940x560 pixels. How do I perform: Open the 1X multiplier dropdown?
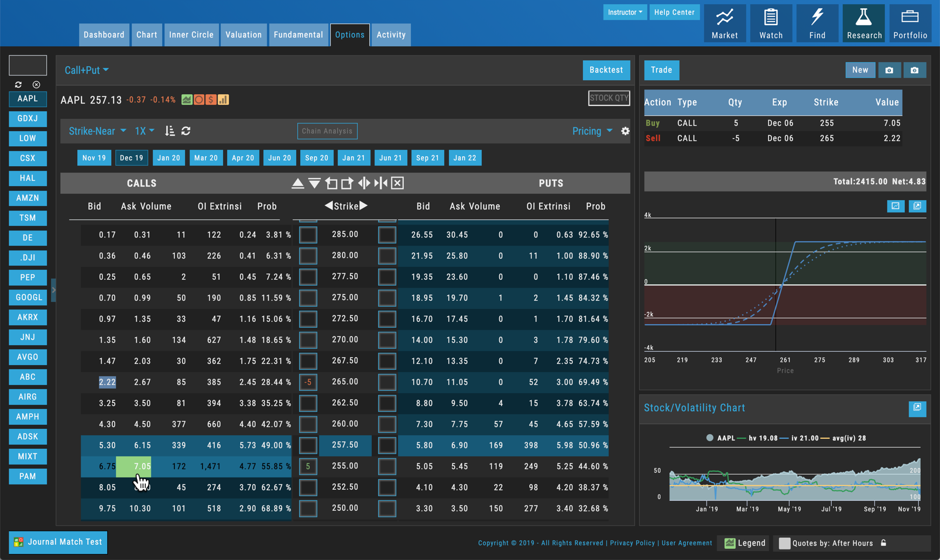(x=145, y=131)
